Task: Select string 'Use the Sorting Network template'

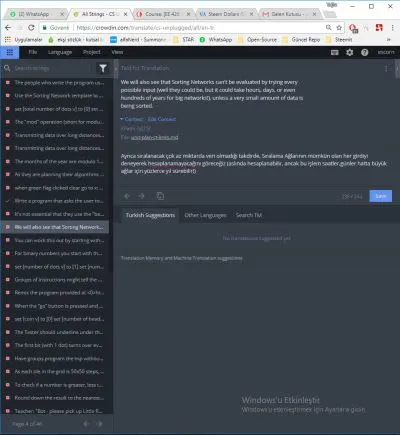Action: click(x=56, y=96)
